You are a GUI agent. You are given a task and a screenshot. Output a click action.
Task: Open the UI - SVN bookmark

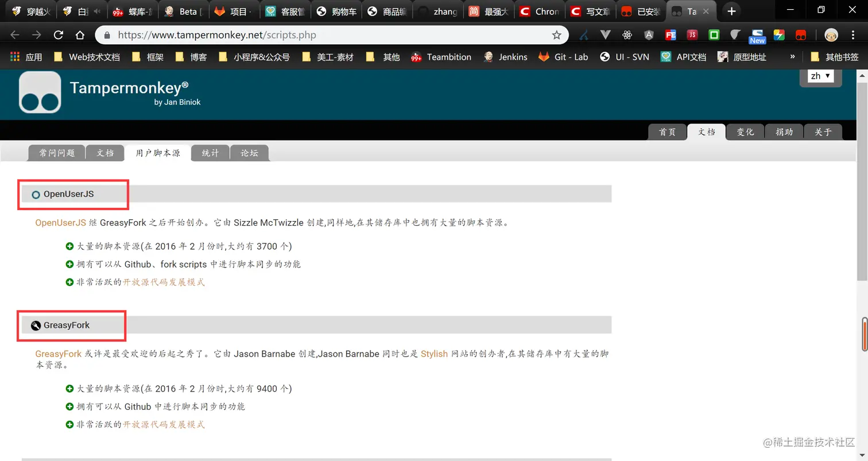[624, 57]
